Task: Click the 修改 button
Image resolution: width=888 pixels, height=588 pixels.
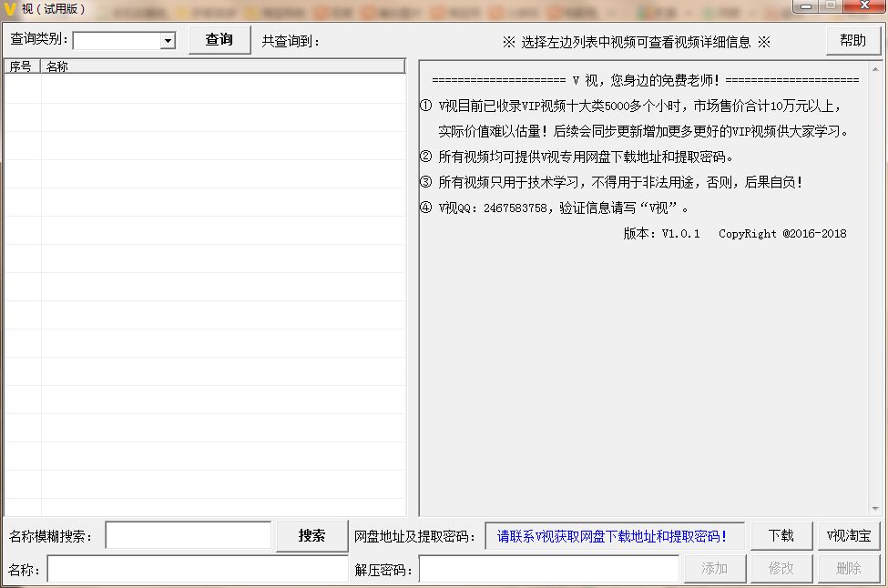Action: (x=781, y=568)
